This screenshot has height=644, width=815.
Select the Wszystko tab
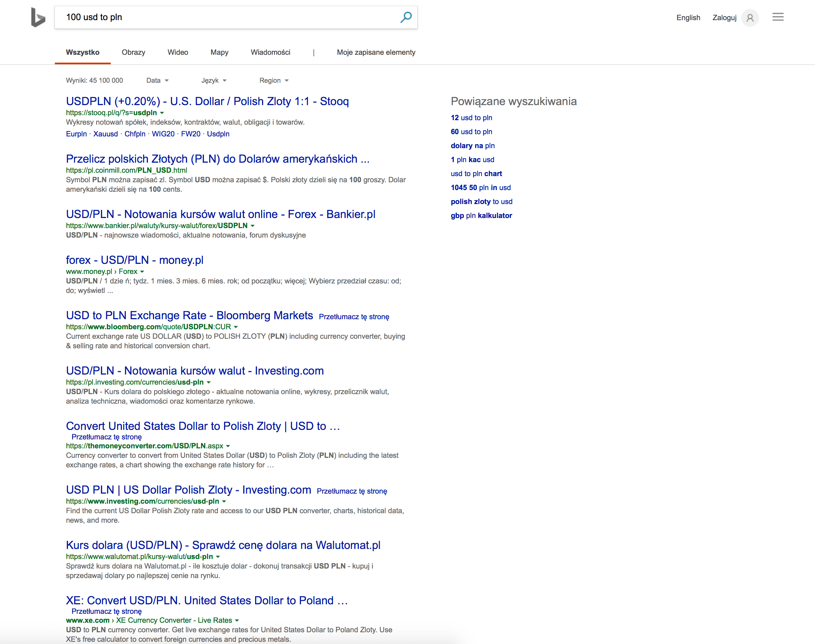tap(83, 53)
